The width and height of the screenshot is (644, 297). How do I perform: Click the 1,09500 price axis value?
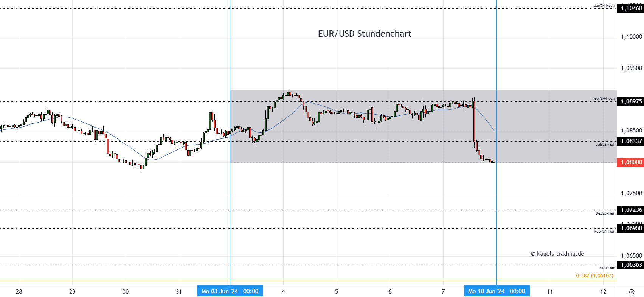(632, 68)
